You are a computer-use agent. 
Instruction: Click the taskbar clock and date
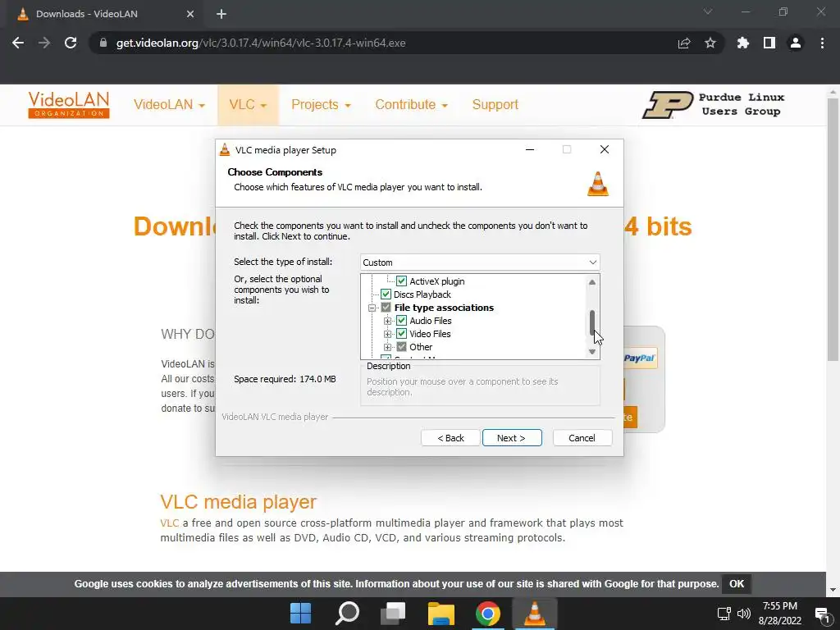(779, 614)
